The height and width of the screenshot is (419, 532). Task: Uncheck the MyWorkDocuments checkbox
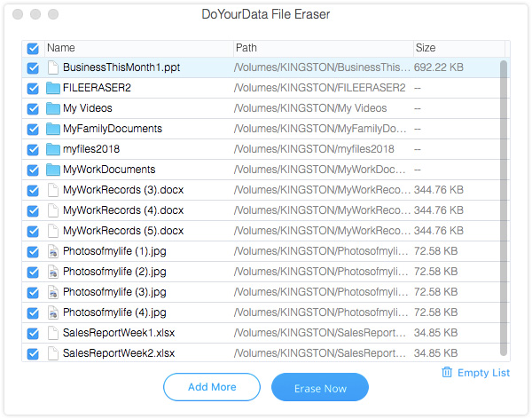point(33,170)
